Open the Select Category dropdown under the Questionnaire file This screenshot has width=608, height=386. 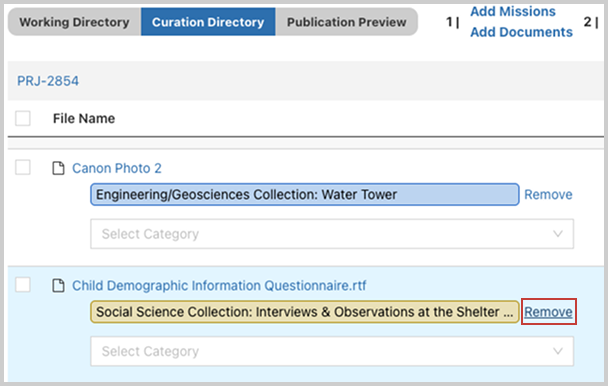click(x=332, y=351)
